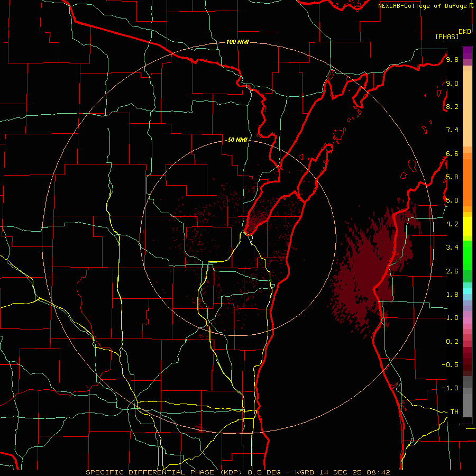Click the 5.0 legend value
Screen dimensions: 476x476
452,200
